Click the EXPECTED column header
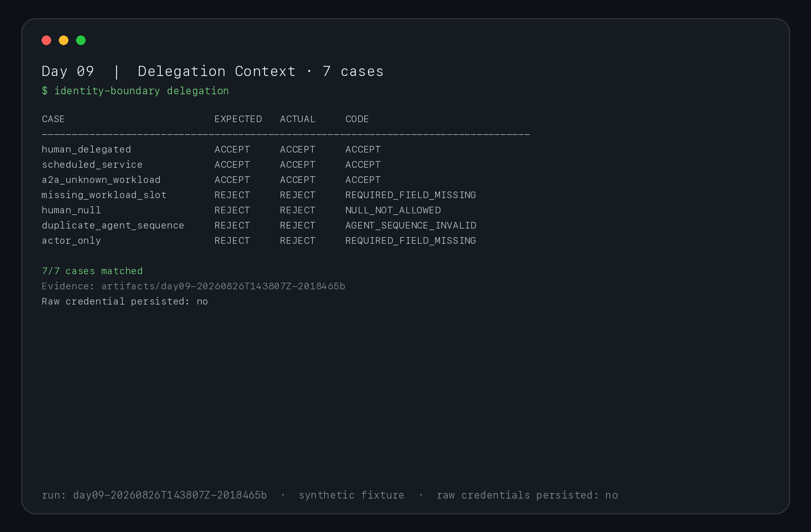The width and height of the screenshot is (811, 532). (238, 119)
